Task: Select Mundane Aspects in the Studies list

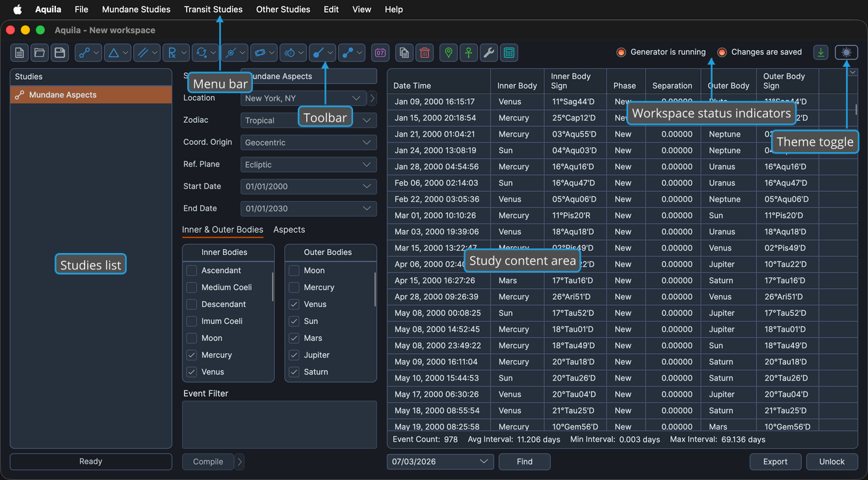Action: pos(91,95)
